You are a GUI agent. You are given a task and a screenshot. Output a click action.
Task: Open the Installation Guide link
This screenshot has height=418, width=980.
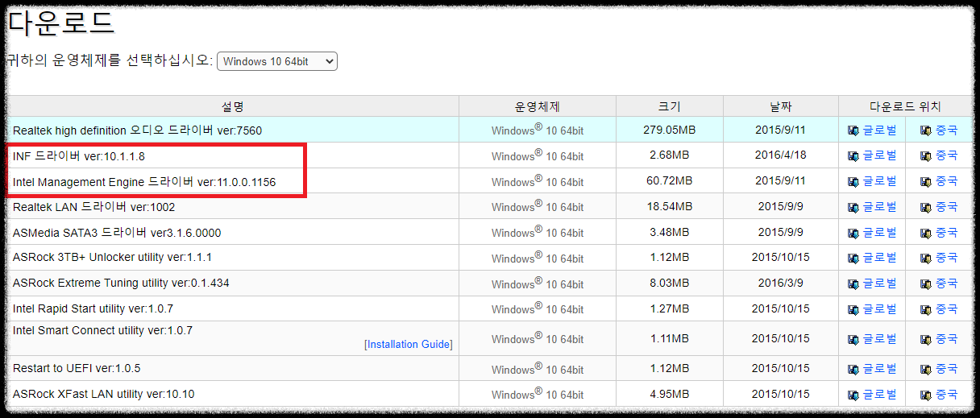coord(409,345)
